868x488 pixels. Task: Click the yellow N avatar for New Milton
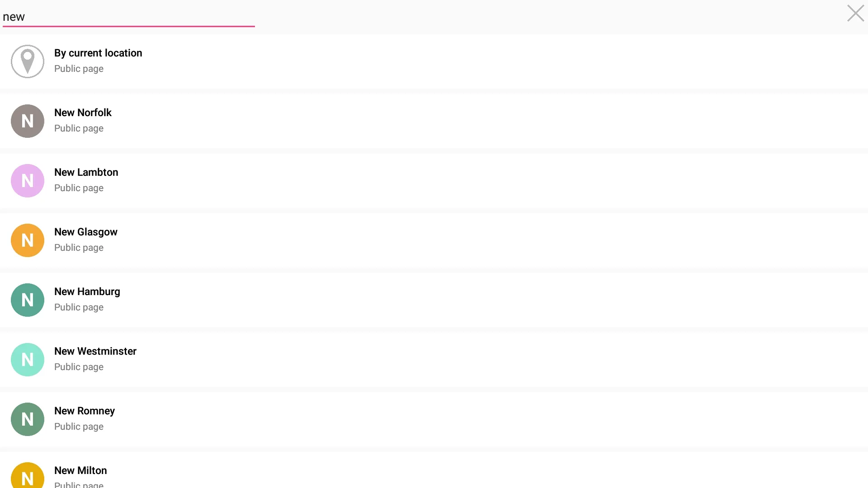click(x=28, y=476)
